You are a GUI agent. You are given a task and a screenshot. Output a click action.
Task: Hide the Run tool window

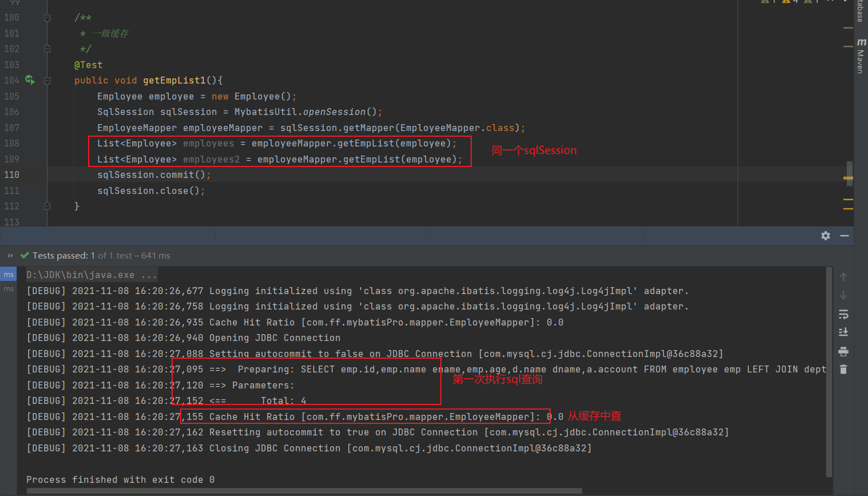pos(845,236)
